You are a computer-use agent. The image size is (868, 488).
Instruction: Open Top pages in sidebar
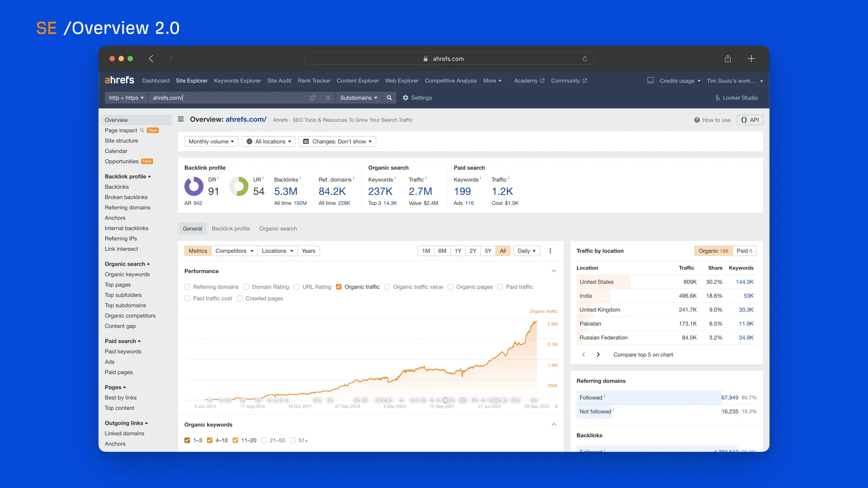[118, 285]
